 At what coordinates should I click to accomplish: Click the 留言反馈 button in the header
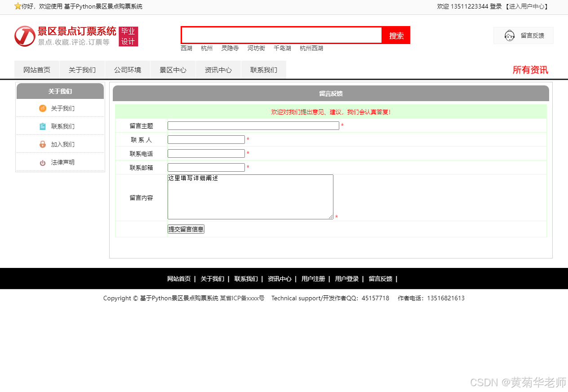click(x=524, y=36)
